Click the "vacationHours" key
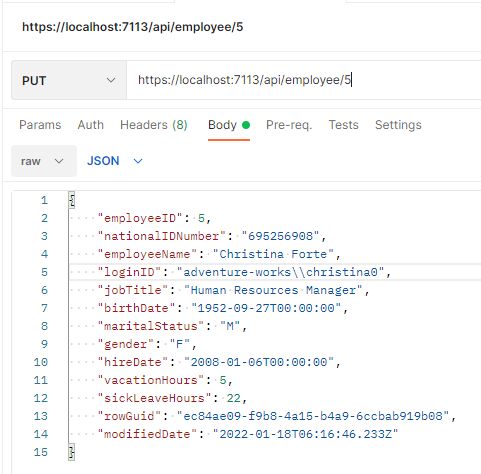Image resolution: width=481 pixels, height=474 pixels. 151,380
